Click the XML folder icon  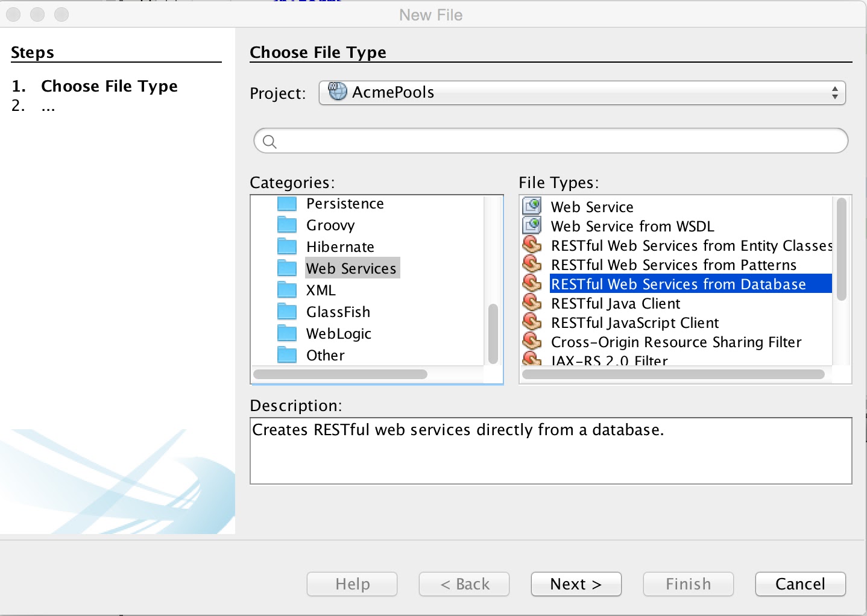[286, 289]
